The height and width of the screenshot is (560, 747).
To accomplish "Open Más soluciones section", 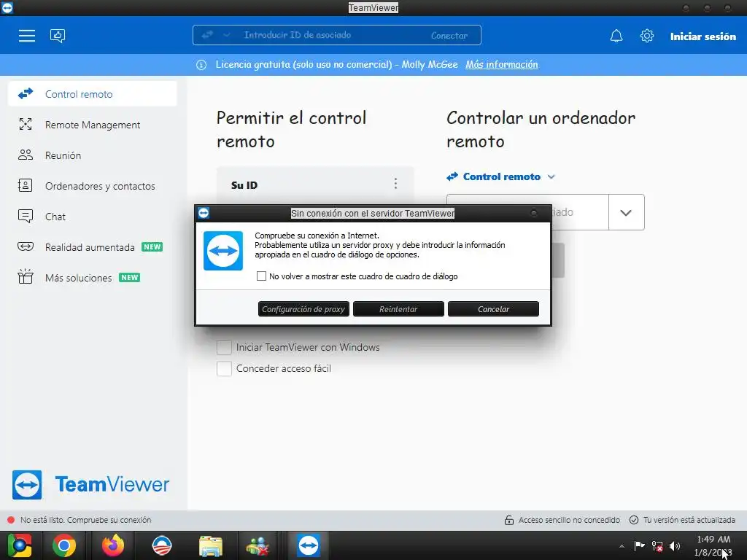I will (x=93, y=277).
